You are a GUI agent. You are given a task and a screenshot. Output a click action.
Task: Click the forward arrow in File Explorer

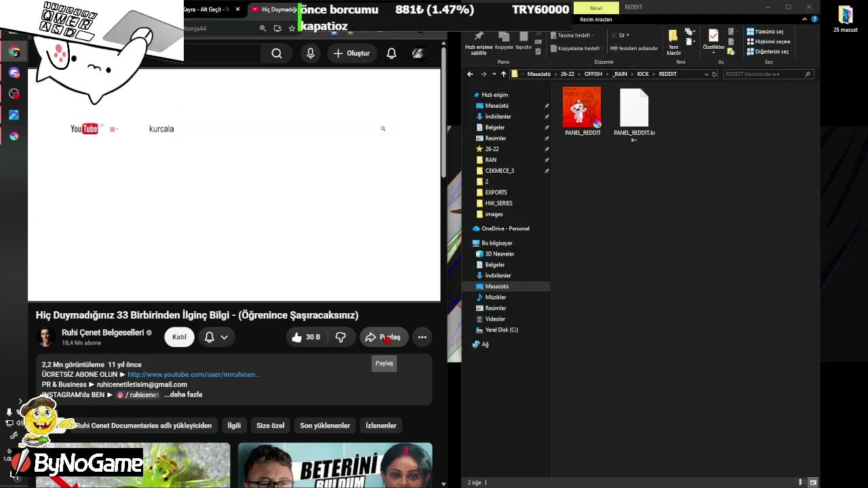point(483,74)
